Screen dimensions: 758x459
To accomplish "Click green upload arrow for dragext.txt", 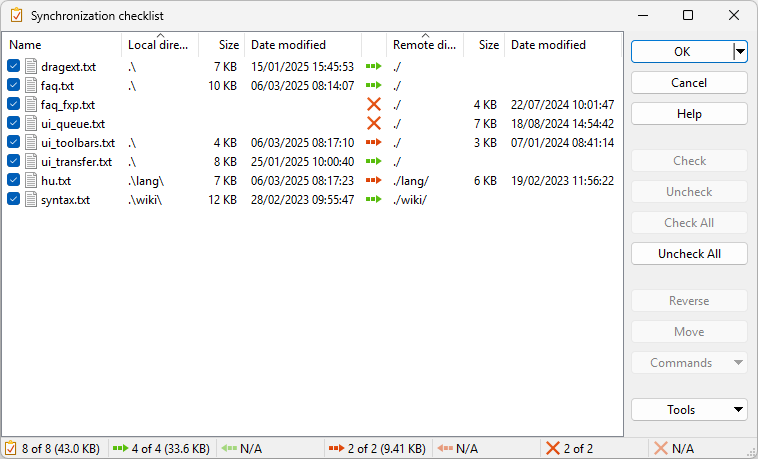I will [374, 67].
